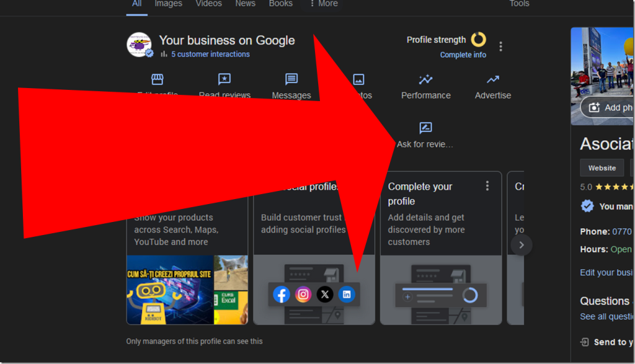Click the LinkedIn icon in the social profiles card

347,295
